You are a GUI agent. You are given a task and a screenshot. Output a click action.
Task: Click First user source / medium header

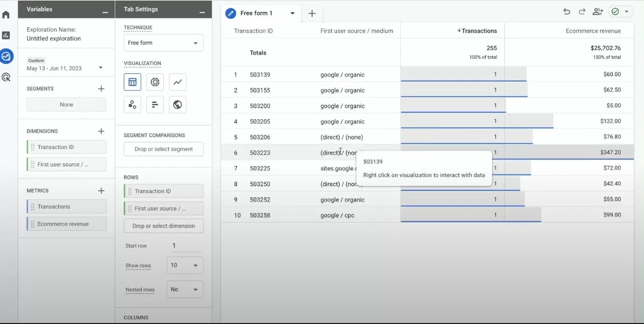pos(357,31)
